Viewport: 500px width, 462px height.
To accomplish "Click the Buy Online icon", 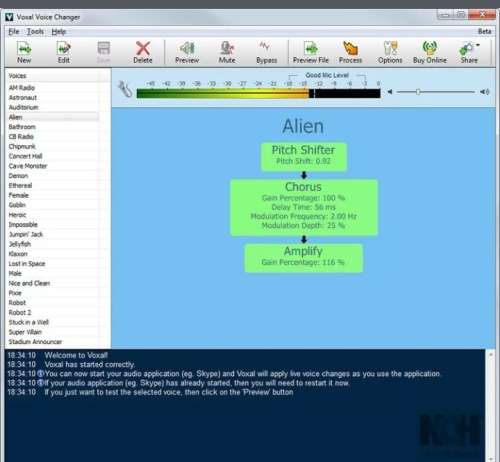I will click(x=430, y=52).
